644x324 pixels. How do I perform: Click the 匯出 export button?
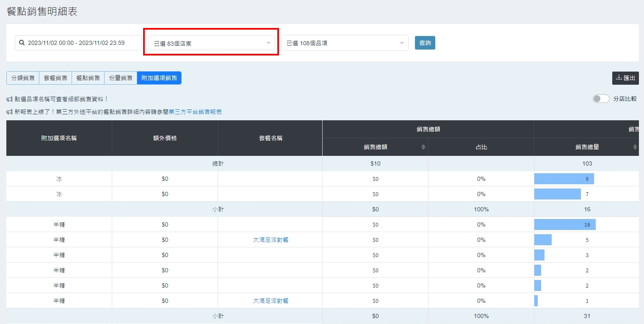pos(625,78)
